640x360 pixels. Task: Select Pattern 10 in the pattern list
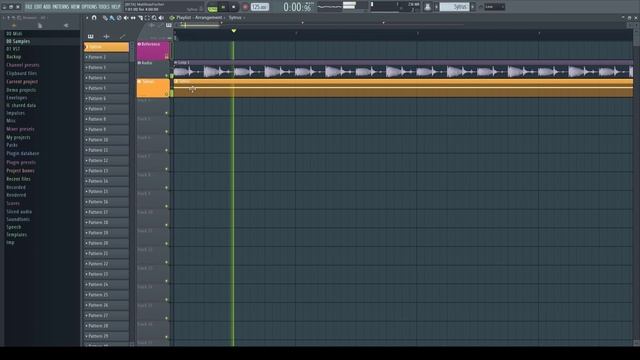(107, 140)
